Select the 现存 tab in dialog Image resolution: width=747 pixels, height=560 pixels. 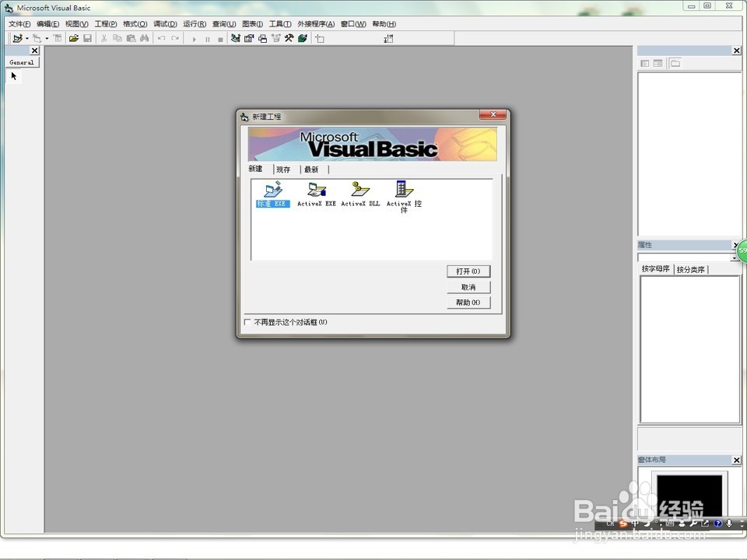[283, 170]
